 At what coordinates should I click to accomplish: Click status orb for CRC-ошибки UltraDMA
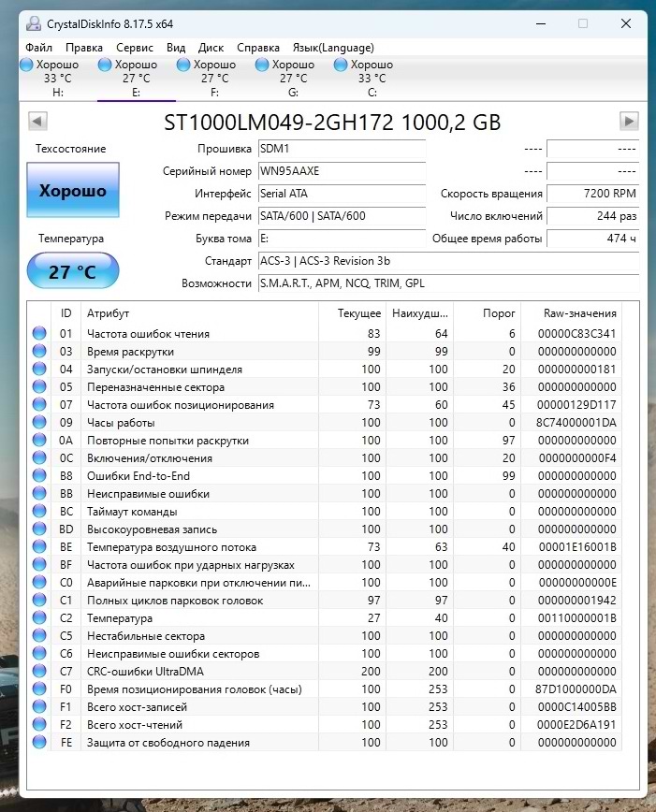point(39,671)
